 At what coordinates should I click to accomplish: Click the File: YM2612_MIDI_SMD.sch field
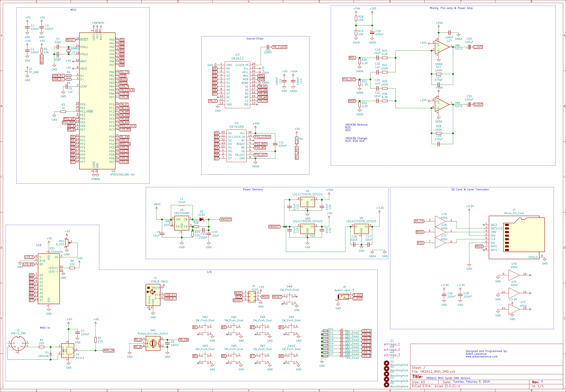pyautogui.click(x=433, y=372)
